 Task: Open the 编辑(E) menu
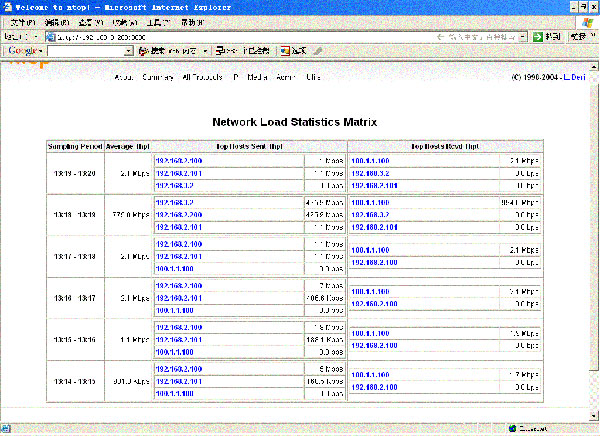click(x=57, y=23)
